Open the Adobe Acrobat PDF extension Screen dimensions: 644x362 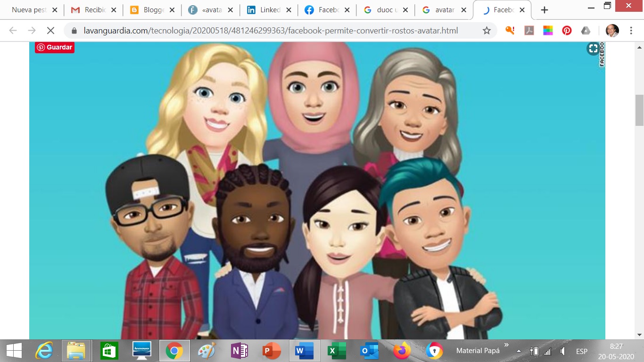(x=529, y=31)
